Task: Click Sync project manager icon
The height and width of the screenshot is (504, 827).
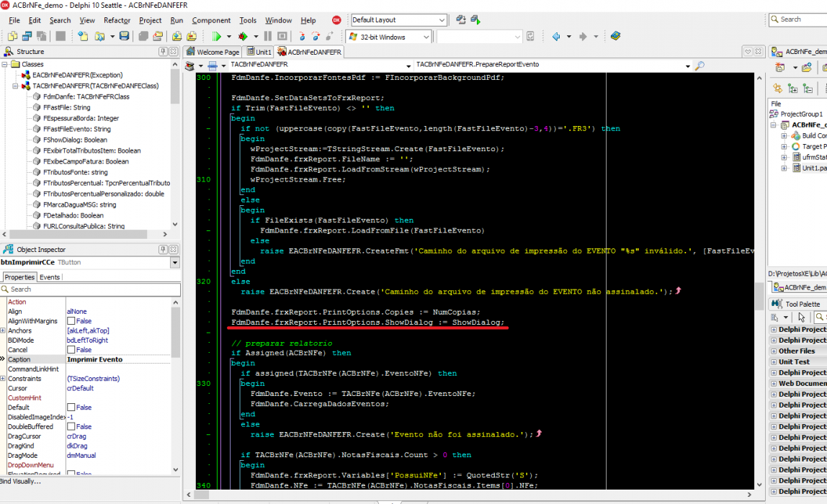Action: [x=777, y=89]
